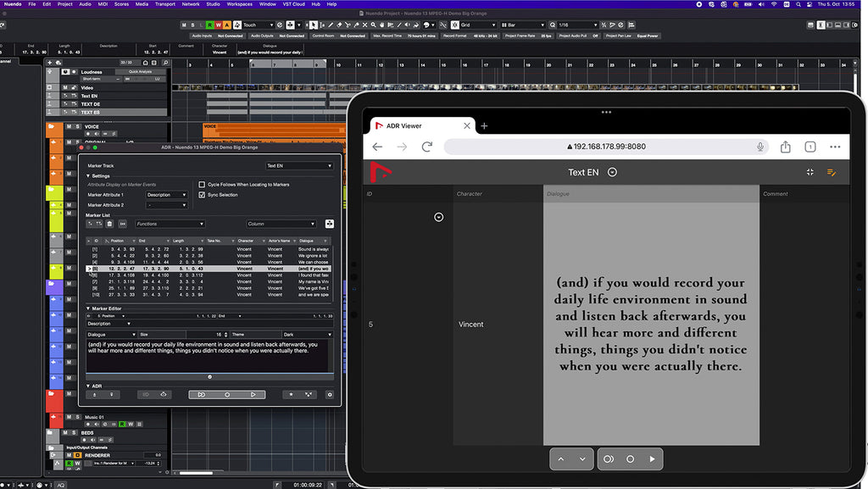Tap the collapse fullscreen icon in ADR Viewer
Screen dimensions: 868x489
coord(810,172)
